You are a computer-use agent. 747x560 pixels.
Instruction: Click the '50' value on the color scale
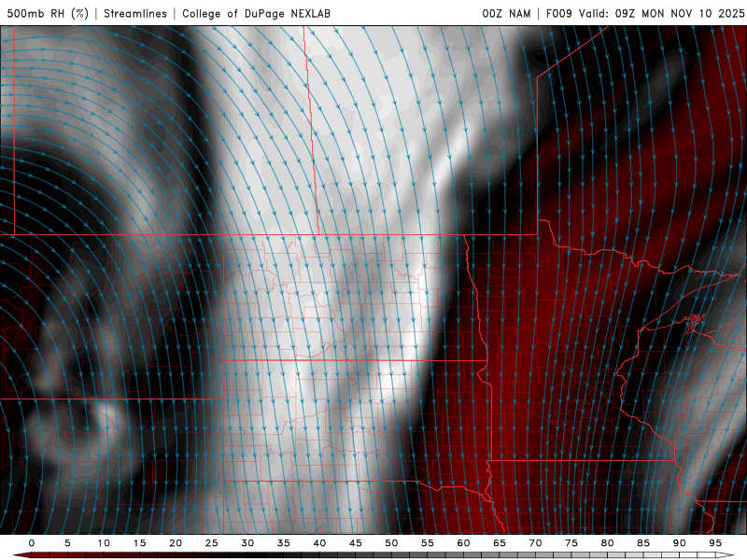(391, 543)
